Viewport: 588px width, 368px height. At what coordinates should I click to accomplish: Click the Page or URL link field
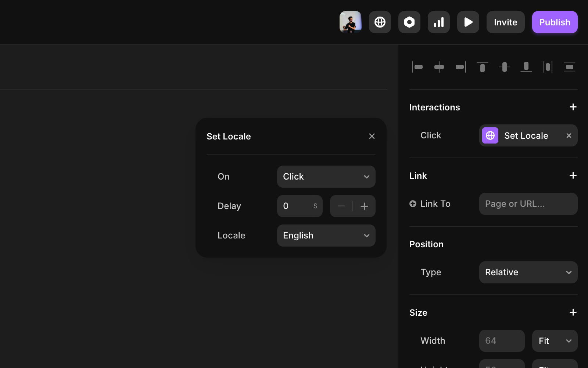528,204
